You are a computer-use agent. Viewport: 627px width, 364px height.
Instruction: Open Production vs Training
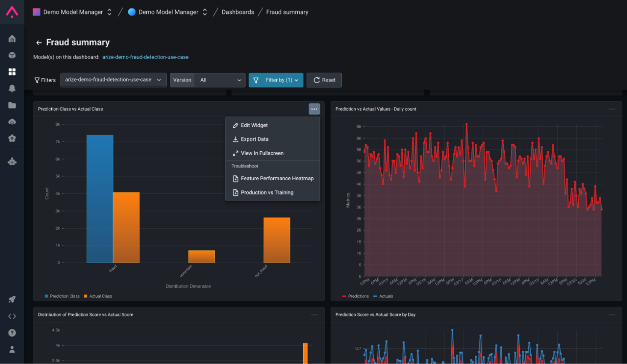(272, 193)
